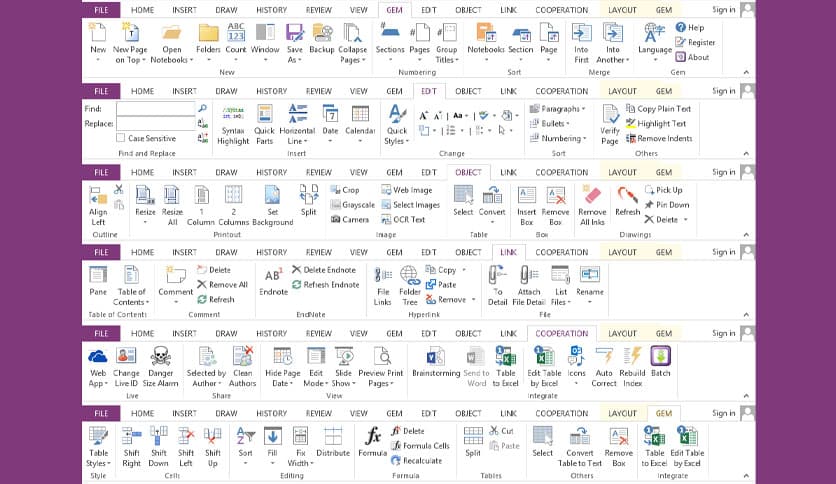
Task: Open Gem Help
Action: click(x=690, y=27)
